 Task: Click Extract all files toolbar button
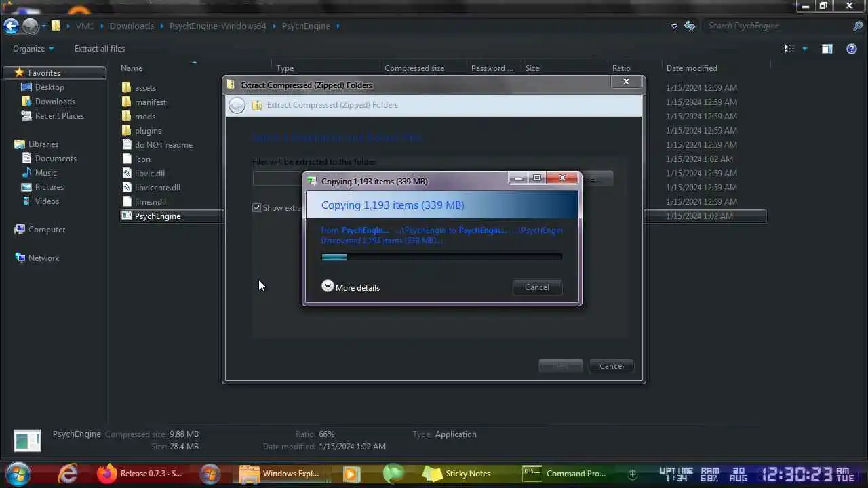click(100, 49)
